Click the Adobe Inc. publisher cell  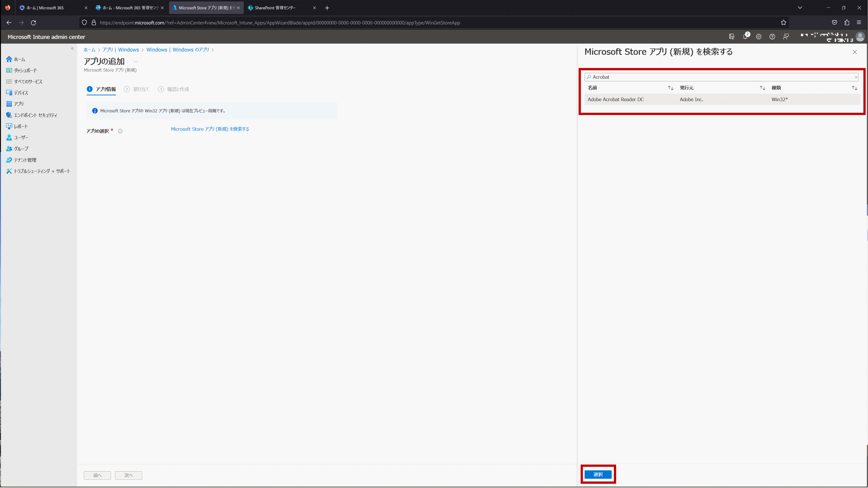(x=691, y=99)
